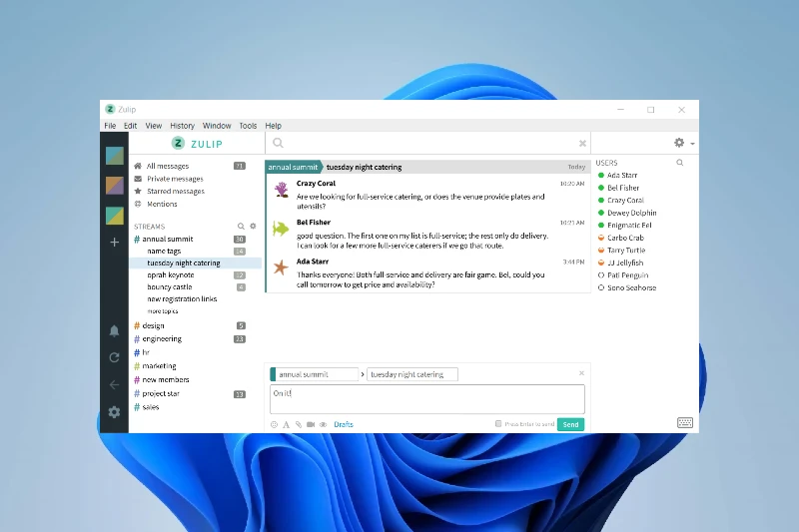Toggle notifications bell icon in sidebar
The image size is (799, 532).
point(114,331)
